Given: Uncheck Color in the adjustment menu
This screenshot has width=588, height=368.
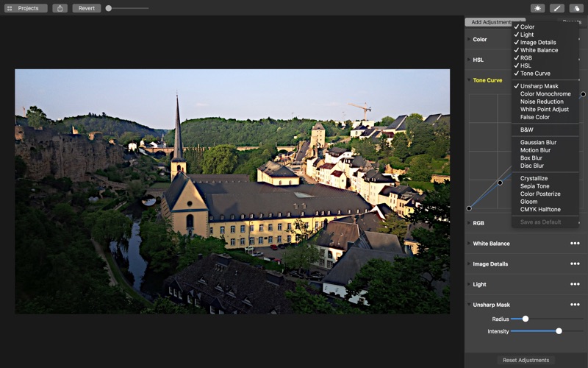Looking at the screenshot, I should tap(545, 26).
